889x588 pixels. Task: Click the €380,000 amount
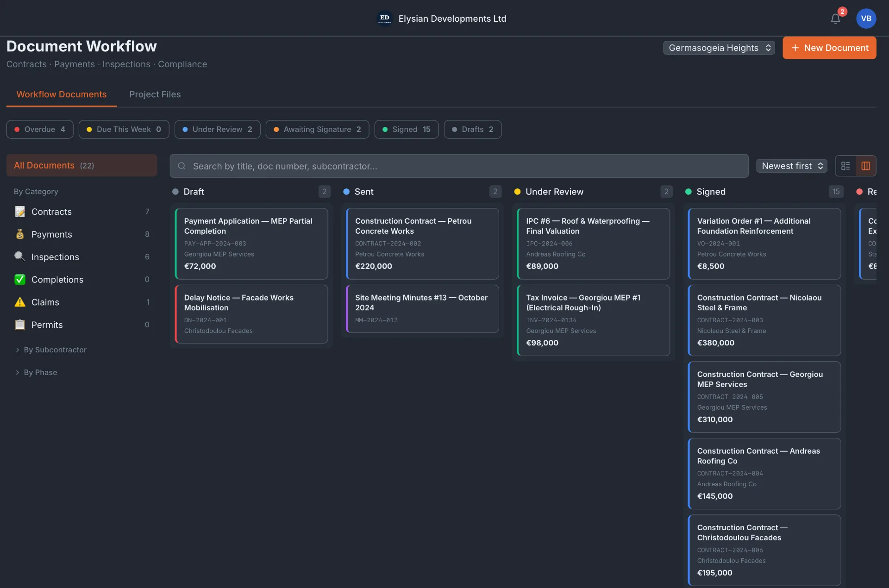[x=715, y=343]
